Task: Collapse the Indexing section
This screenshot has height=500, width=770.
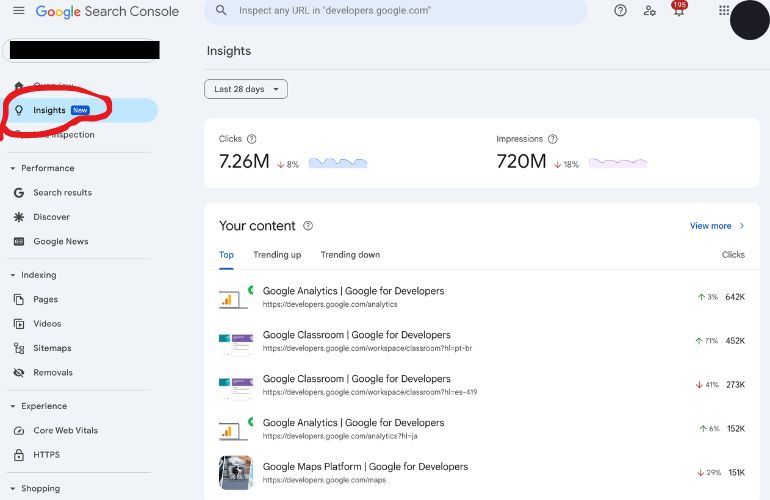Action: (x=13, y=275)
